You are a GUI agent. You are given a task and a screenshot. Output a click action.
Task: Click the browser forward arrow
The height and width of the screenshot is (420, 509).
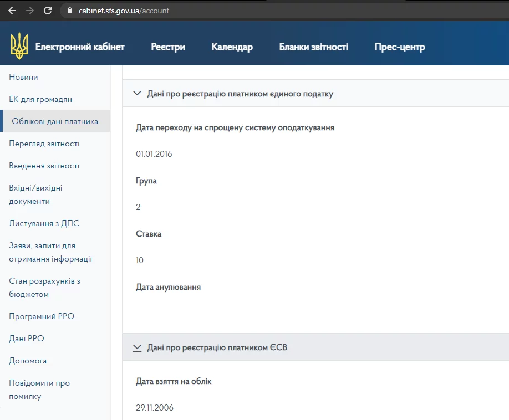pyautogui.click(x=30, y=11)
